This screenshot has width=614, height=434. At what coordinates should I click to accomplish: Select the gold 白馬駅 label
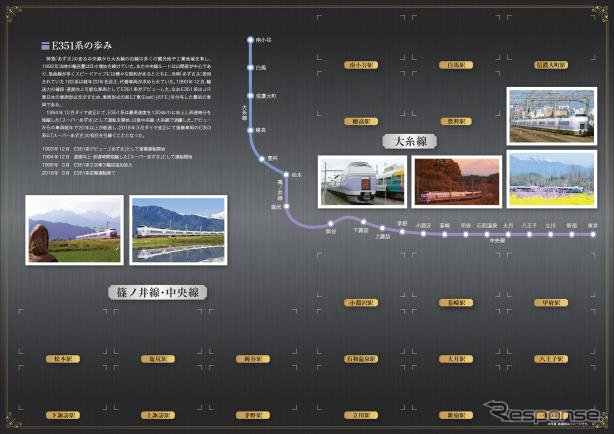pyautogui.click(x=456, y=65)
